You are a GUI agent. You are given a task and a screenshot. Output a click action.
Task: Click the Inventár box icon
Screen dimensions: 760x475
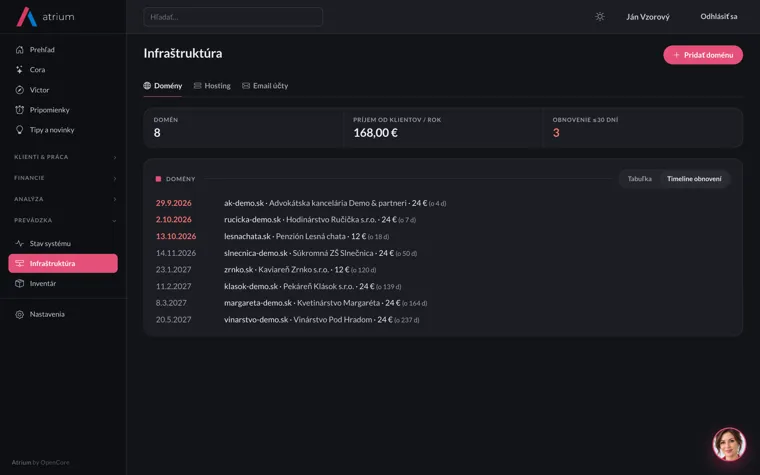(19, 284)
